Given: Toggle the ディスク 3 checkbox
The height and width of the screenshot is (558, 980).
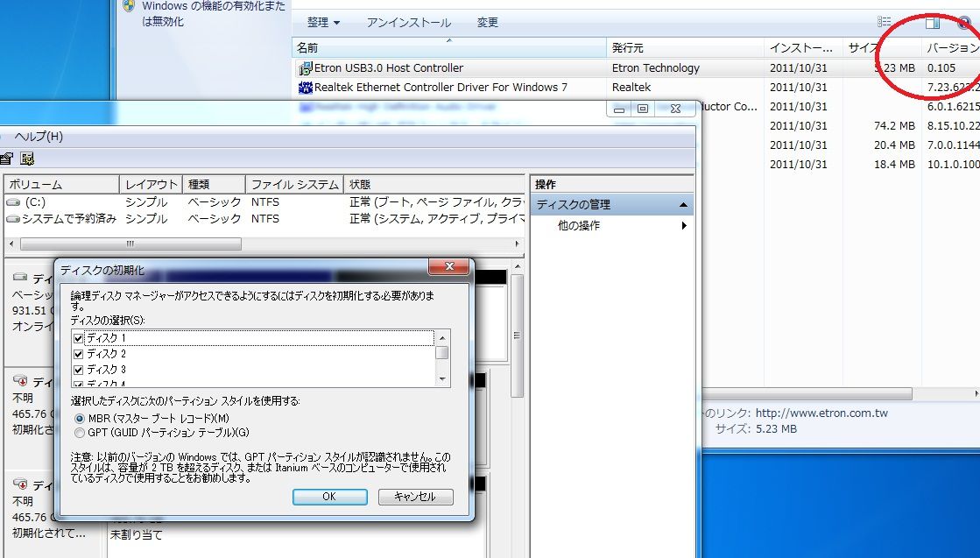Looking at the screenshot, I should click(x=78, y=370).
